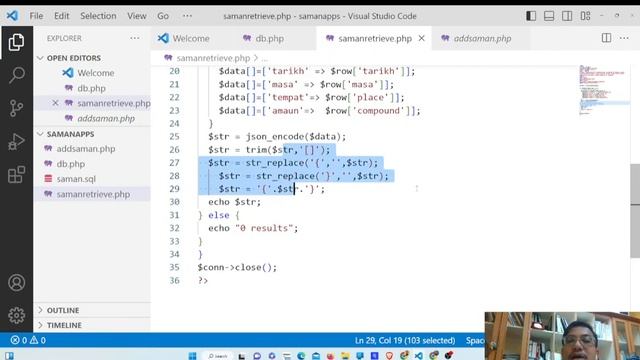This screenshot has height=360, width=640.
Task: Open the File menu
Action: (x=36, y=16)
